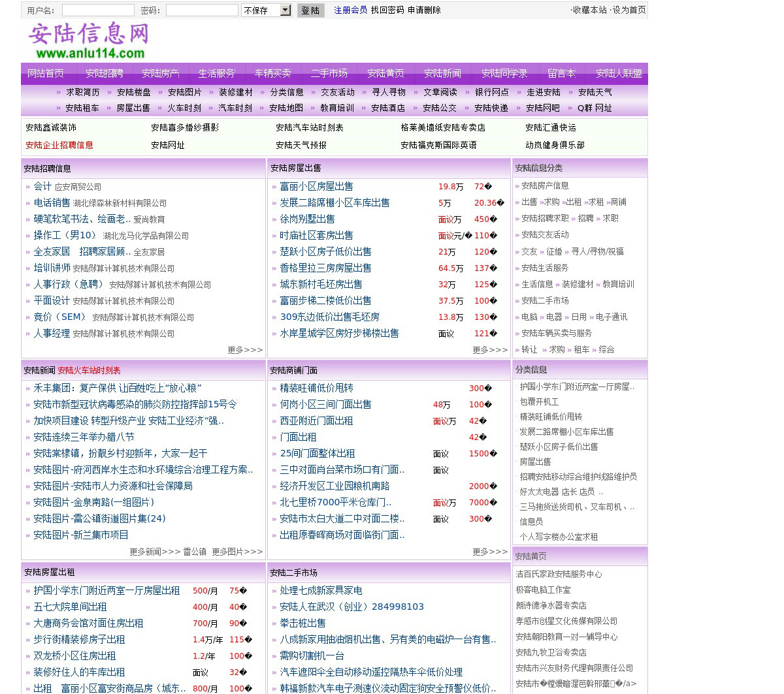
Task: Open the 安陆招聘 navigation tab
Action: pos(105,73)
